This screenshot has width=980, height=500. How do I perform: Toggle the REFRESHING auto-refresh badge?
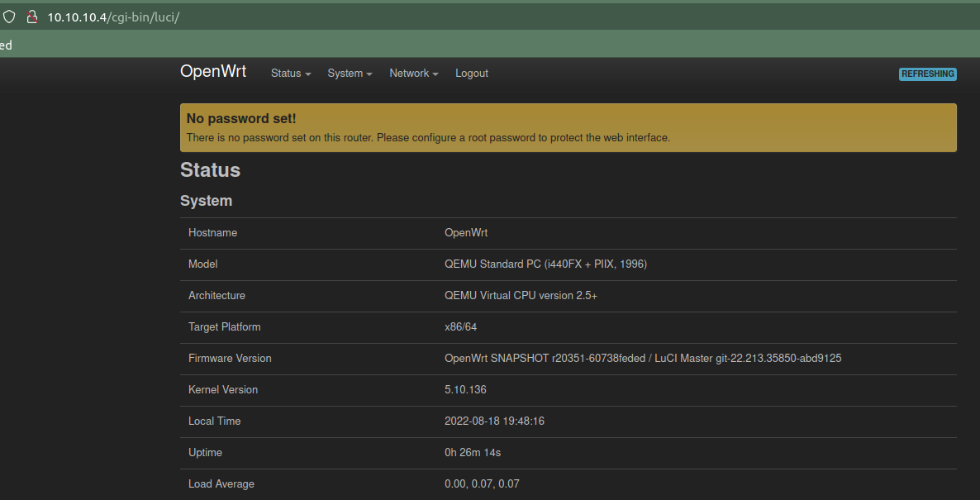coord(927,74)
